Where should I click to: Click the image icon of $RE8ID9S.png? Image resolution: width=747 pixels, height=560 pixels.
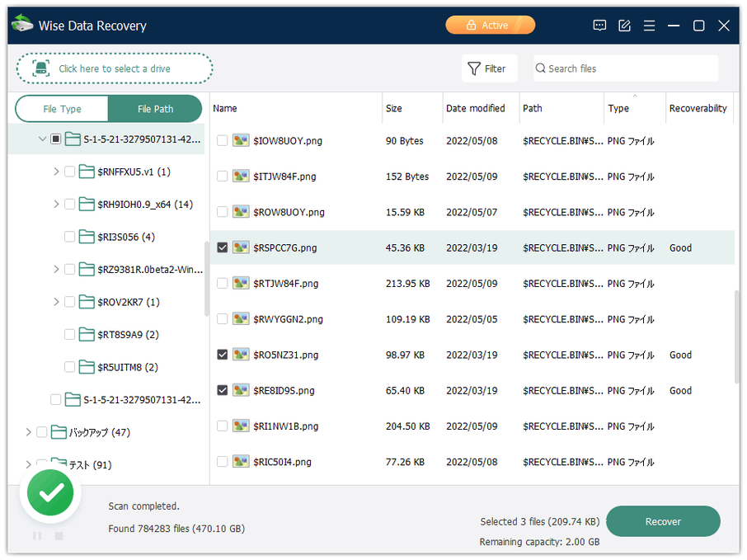click(x=241, y=390)
